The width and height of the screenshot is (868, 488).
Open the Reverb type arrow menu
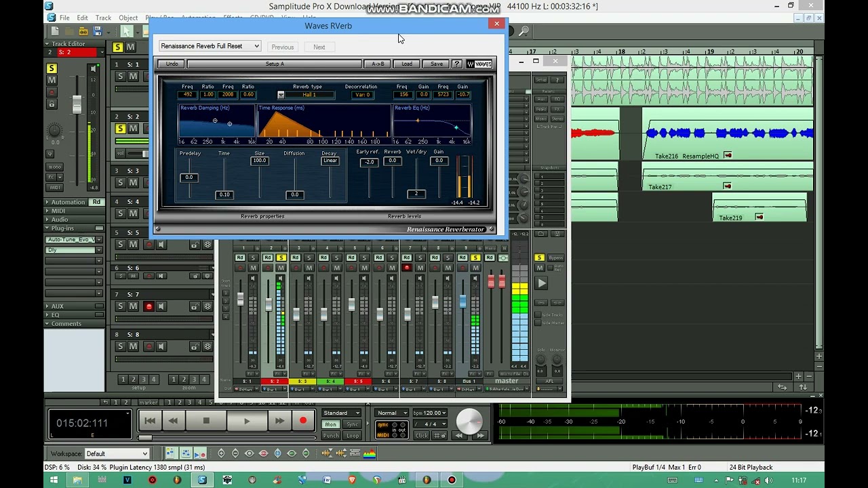[x=281, y=95]
